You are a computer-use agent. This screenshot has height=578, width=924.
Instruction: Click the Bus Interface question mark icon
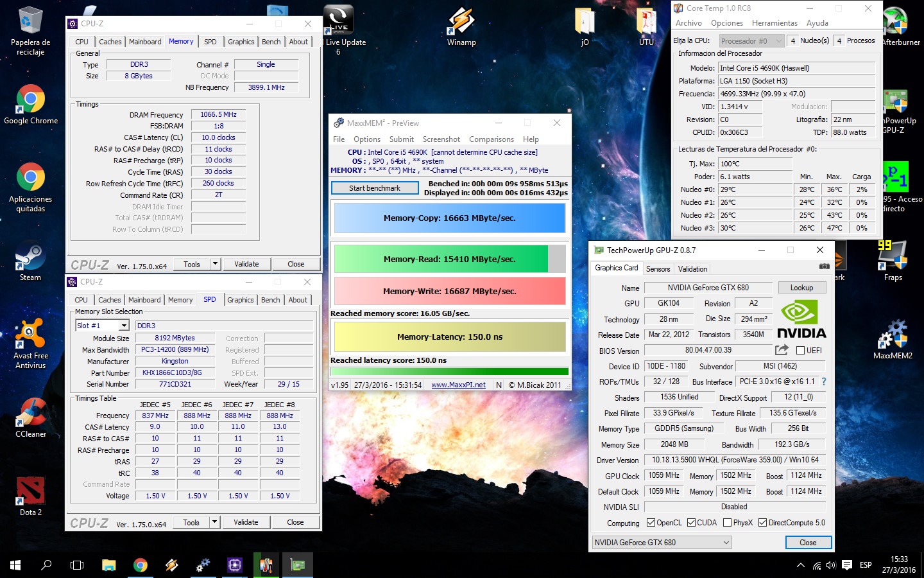824,381
